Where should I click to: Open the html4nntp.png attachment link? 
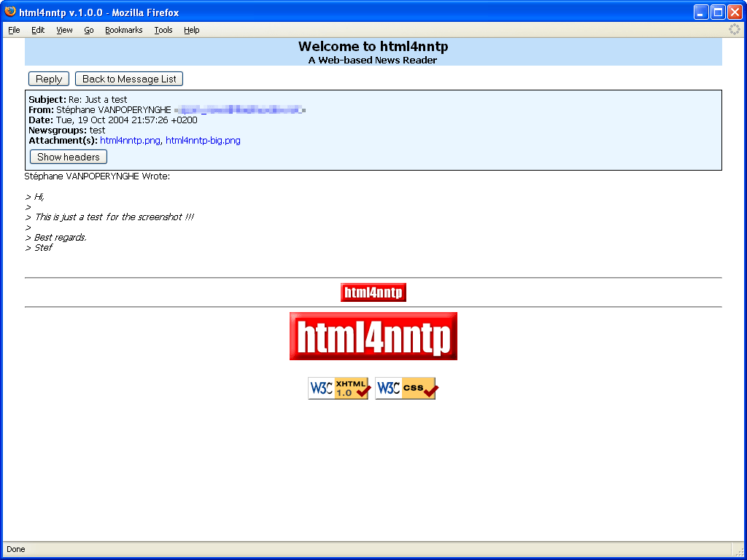pos(130,140)
